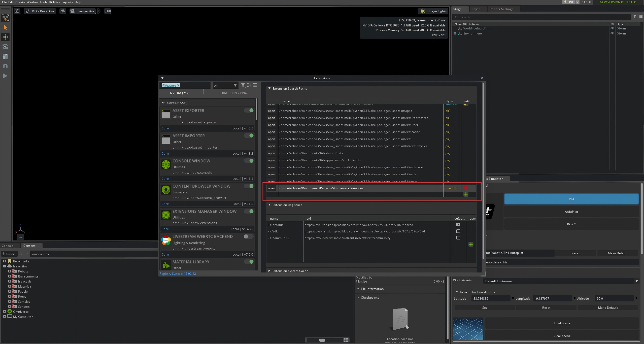Expand the Extension System Cache section
Image resolution: width=644 pixels, height=344 pixels.
(269, 271)
